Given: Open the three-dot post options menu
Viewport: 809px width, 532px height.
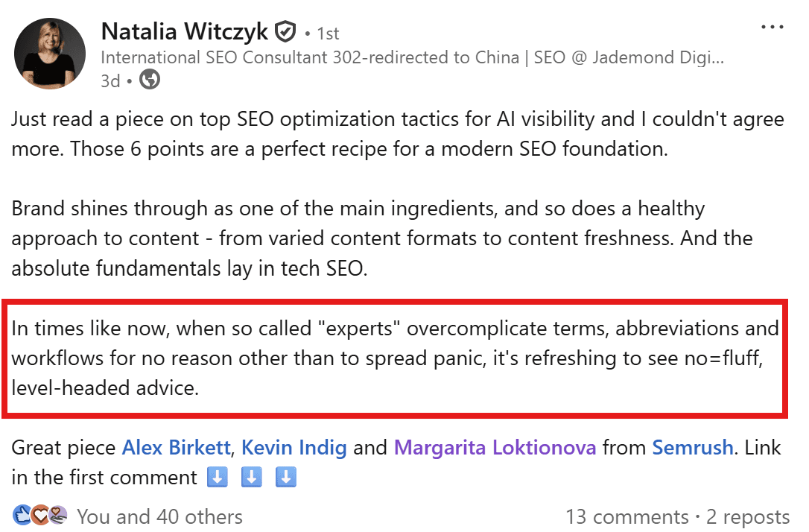Looking at the screenshot, I should pyautogui.click(x=772, y=27).
